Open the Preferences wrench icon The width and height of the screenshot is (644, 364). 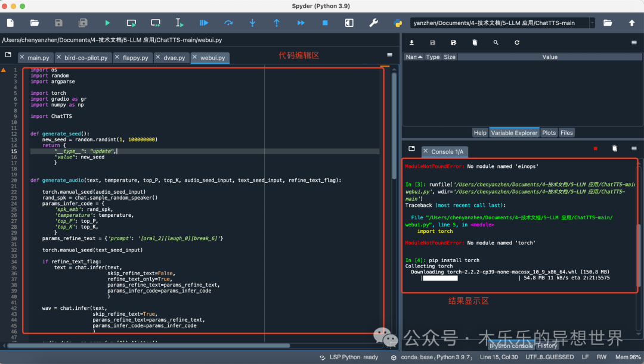coord(373,23)
